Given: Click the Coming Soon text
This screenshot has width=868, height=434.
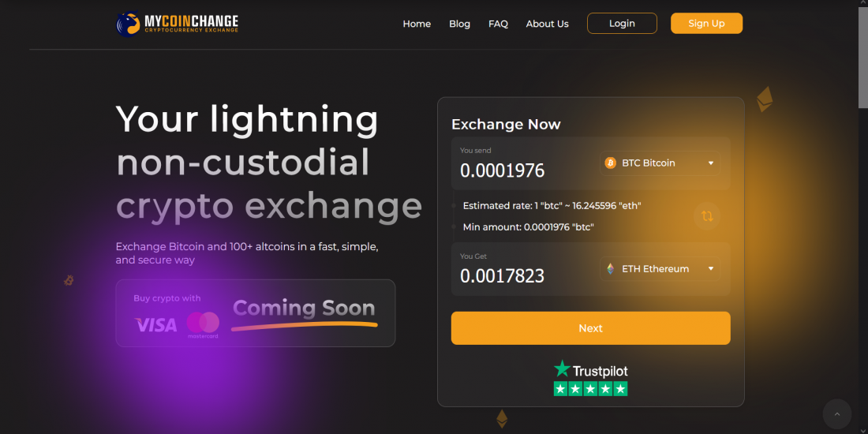Looking at the screenshot, I should 304,309.
